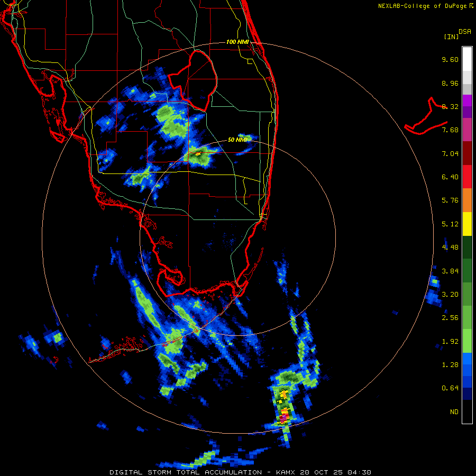The image size is (476, 476).
Task: Select the magenta legend swatch near 8.32
Action: [467, 100]
